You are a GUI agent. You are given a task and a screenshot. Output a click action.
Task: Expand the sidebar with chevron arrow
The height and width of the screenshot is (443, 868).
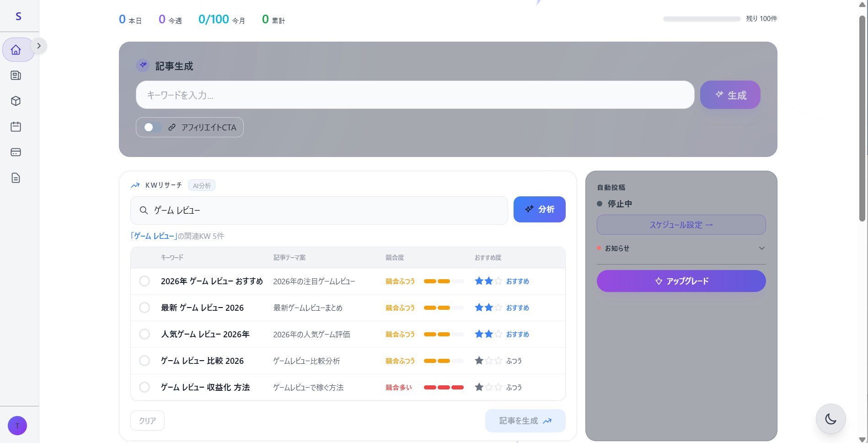coord(39,46)
